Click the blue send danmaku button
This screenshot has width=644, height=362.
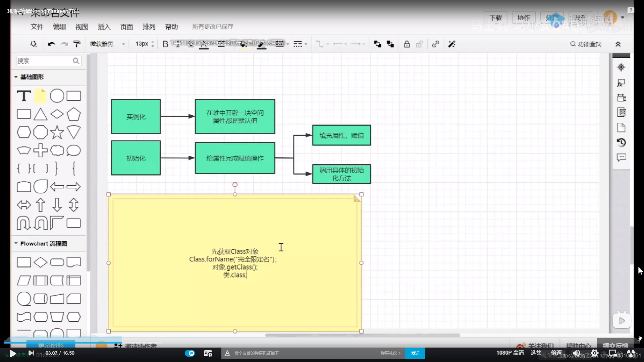tap(415, 353)
